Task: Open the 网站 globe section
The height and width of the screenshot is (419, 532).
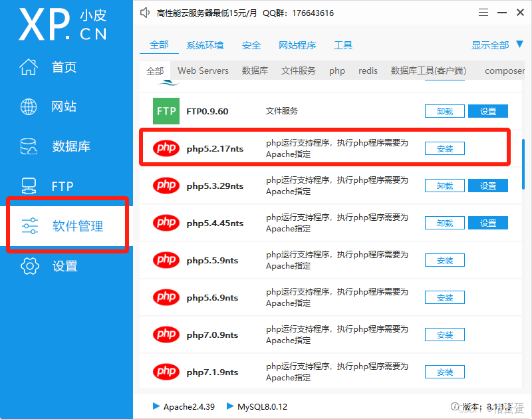Action: tap(47, 106)
